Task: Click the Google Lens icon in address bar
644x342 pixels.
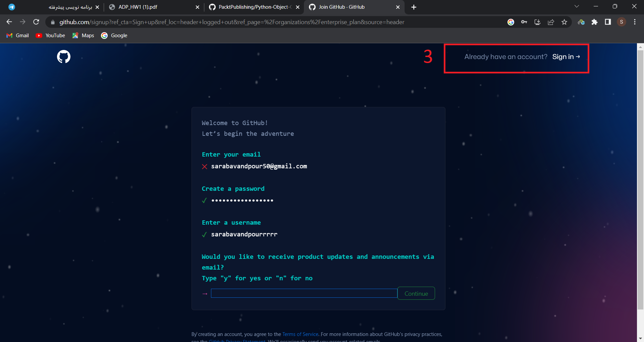Action: point(511,22)
